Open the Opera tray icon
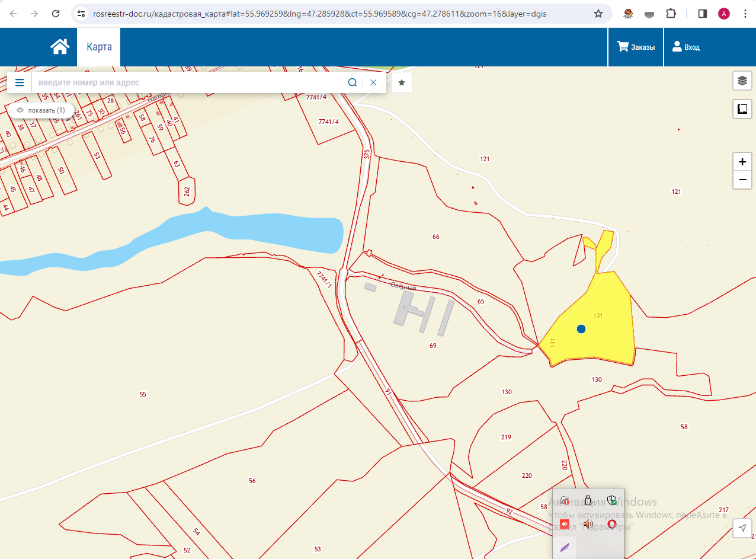Viewport: 756px width, 559px height. pyautogui.click(x=612, y=524)
